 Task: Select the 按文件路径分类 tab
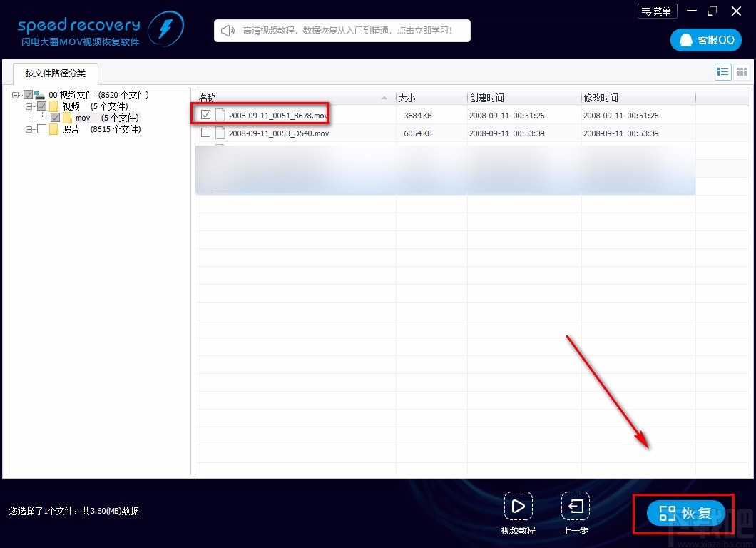pyautogui.click(x=56, y=73)
